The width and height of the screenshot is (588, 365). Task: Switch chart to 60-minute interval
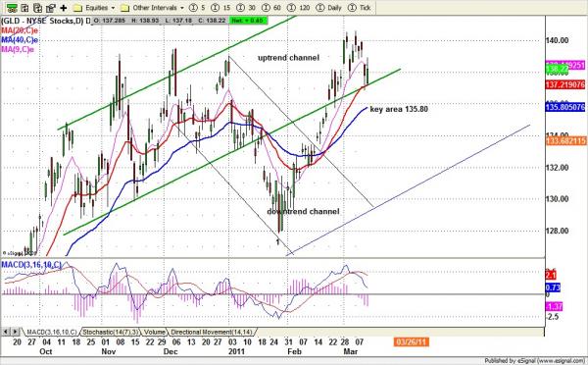coord(271,8)
